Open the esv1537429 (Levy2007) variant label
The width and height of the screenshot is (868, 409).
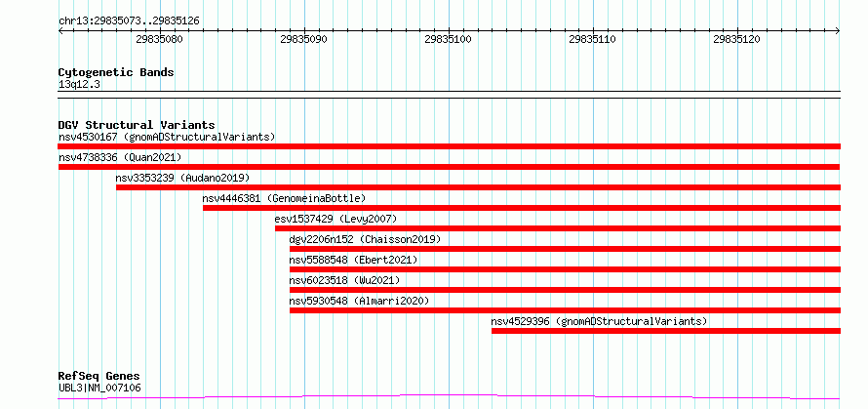point(336,219)
